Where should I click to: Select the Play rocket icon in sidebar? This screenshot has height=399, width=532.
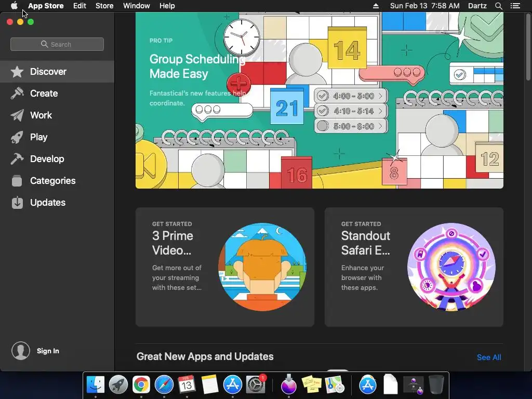click(17, 137)
